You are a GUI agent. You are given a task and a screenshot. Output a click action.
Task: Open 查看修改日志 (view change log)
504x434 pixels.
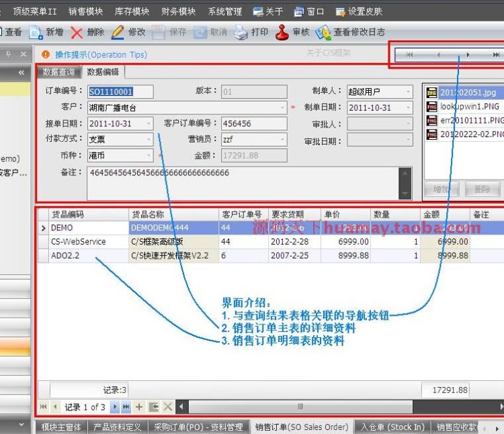tap(323, 32)
